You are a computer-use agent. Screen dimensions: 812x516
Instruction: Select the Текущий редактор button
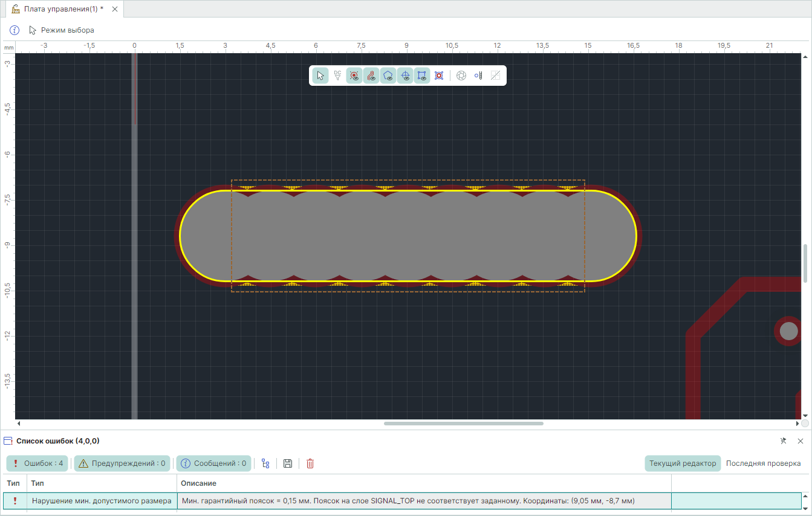[683, 463]
